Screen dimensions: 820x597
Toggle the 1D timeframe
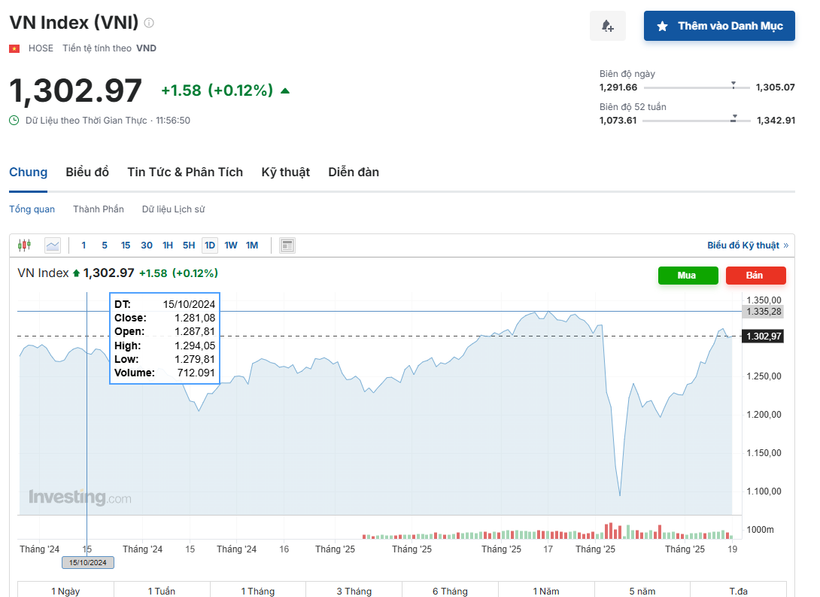tap(209, 244)
